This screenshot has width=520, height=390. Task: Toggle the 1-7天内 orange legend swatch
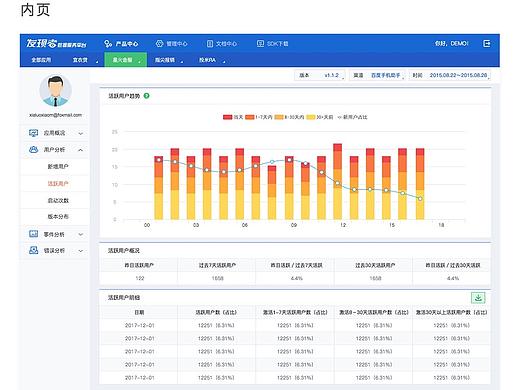coord(249,117)
